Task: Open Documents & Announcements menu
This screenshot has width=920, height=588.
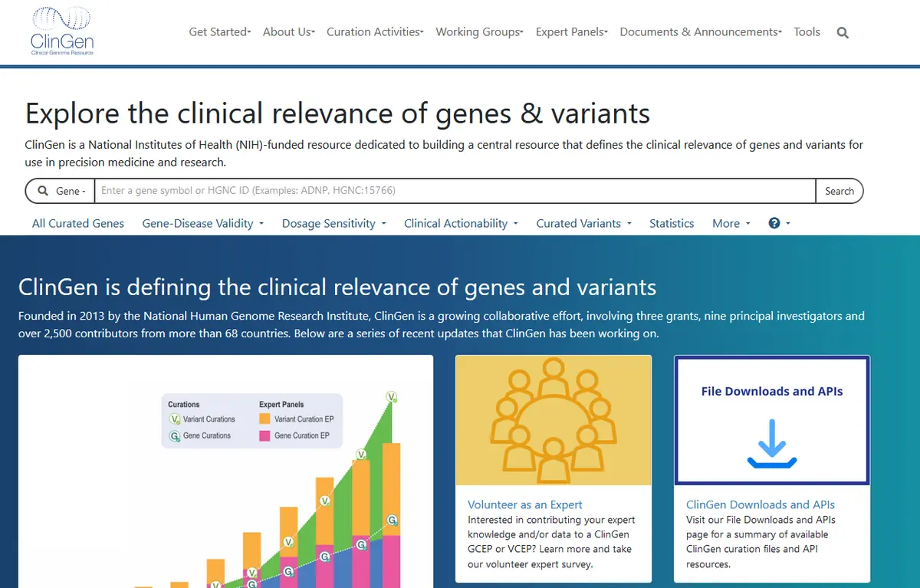Action: pos(701,32)
